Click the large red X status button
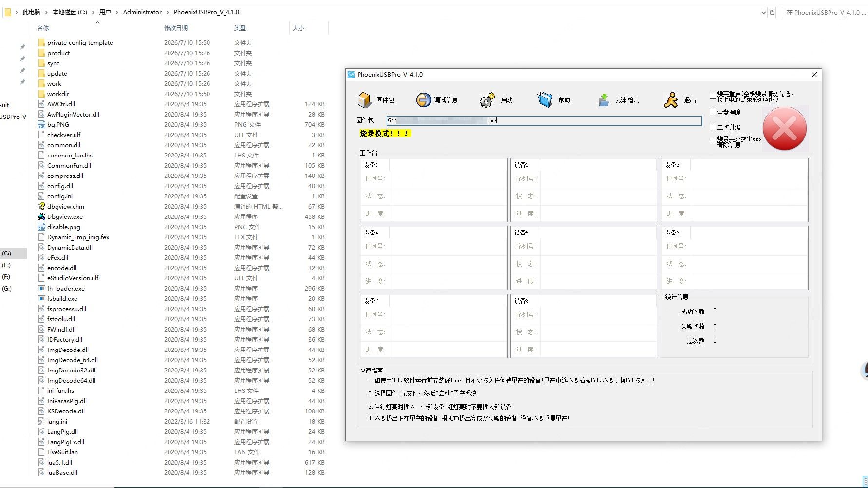 click(785, 129)
